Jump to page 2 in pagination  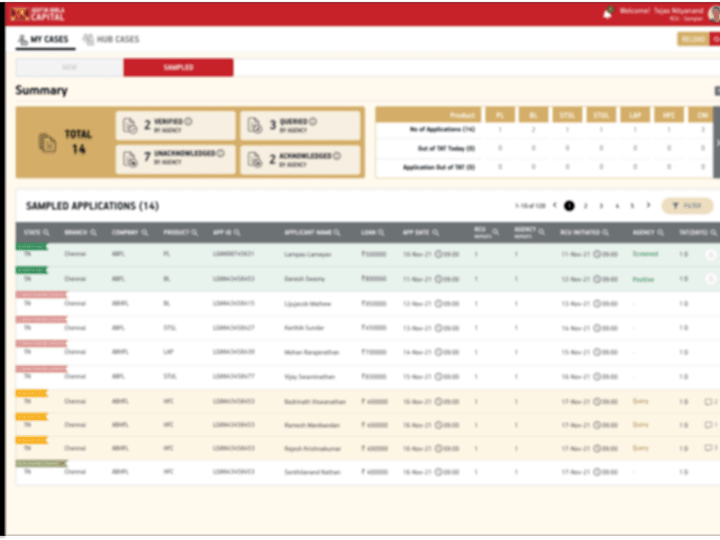coord(585,206)
